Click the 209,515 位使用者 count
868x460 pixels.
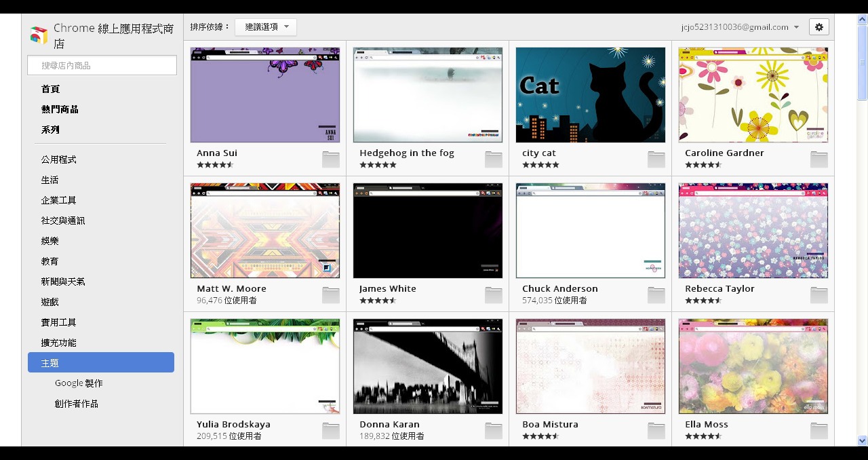coord(229,436)
